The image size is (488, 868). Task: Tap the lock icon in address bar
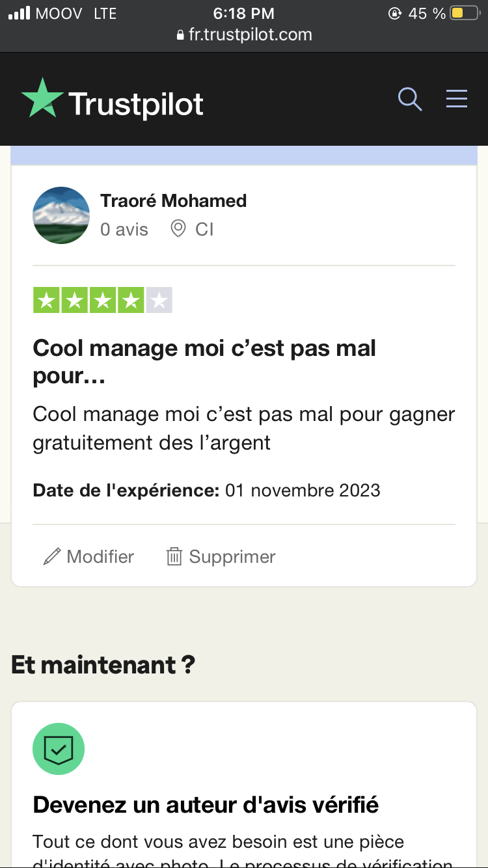coord(181,35)
